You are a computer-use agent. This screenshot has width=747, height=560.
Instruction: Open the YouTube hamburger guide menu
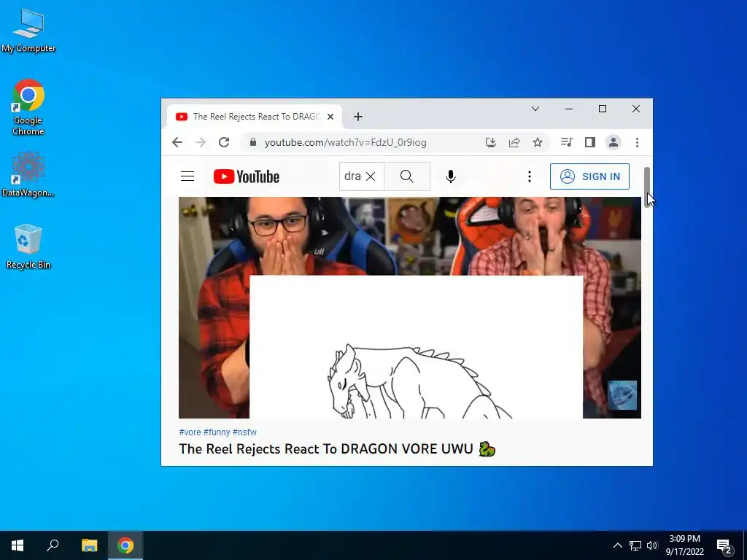(187, 176)
